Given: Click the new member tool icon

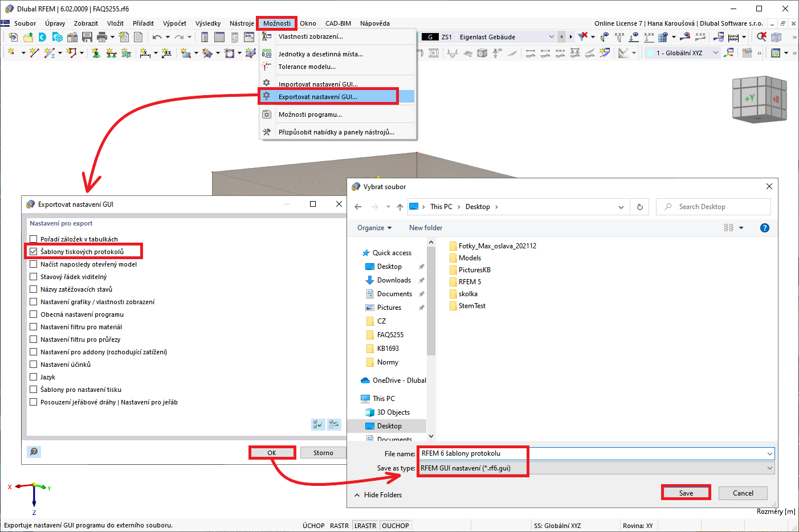Looking at the screenshot, I should point(50,53).
